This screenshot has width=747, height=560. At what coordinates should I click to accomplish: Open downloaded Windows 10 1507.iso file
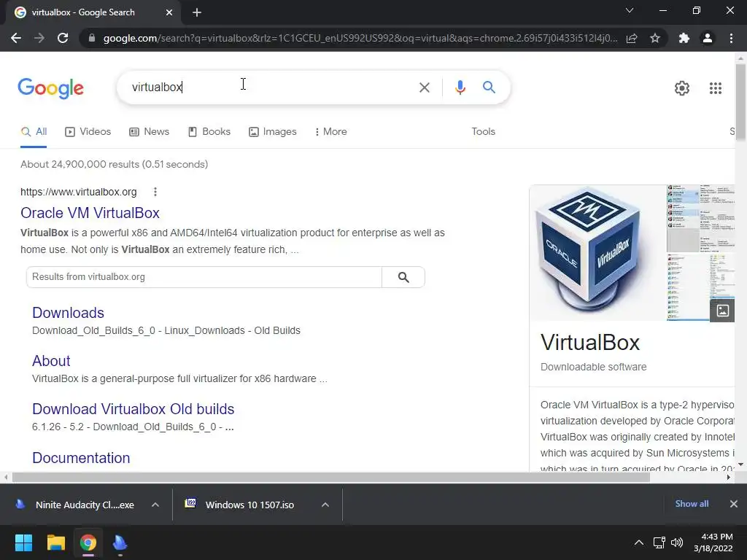pos(239,505)
